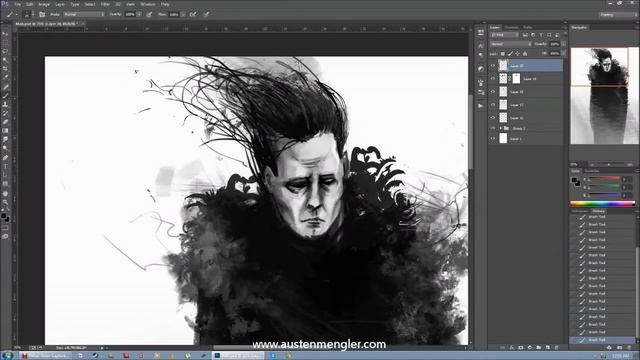Open the Brush Preset picker arrow

pos(33,14)
